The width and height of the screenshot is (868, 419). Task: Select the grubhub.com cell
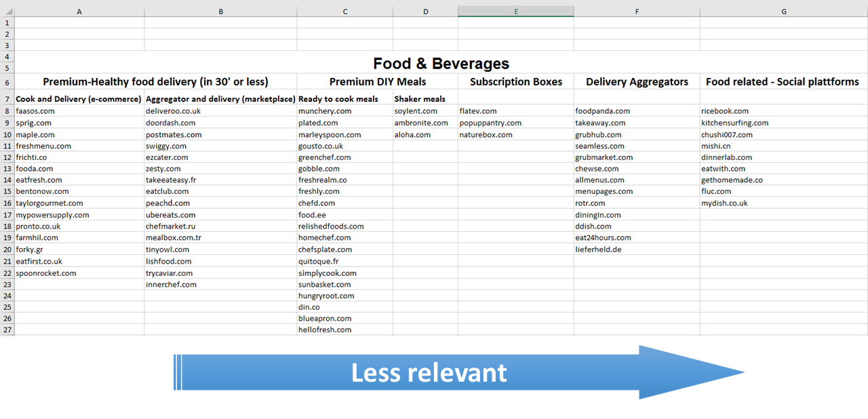pyautogui.click(x=637, y=134)
